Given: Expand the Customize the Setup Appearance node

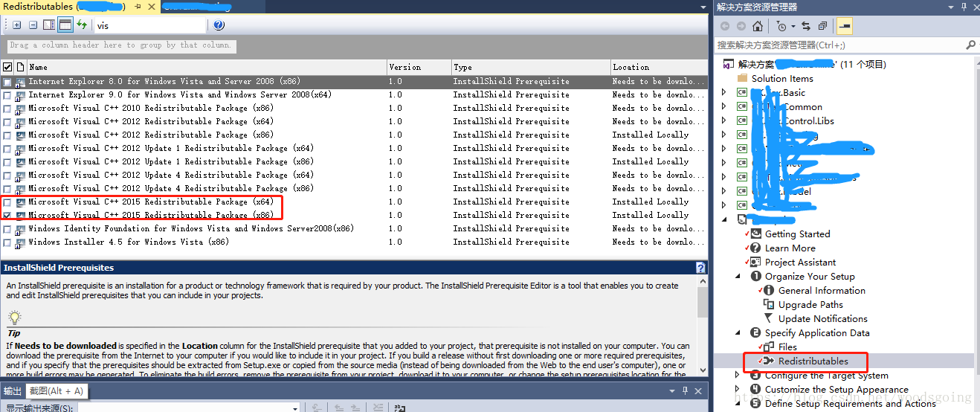Looking at the screenshot, I should tap(738, 389).
